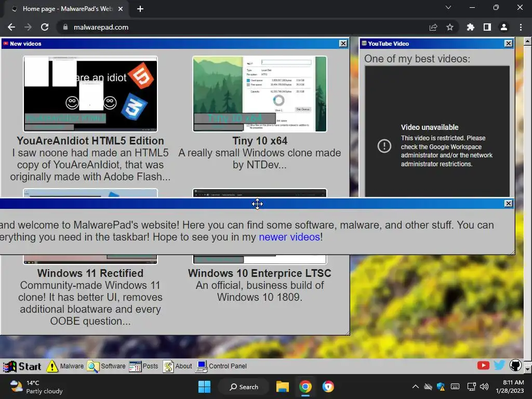Click the touch keyboard tray icon

pos(455,387)
